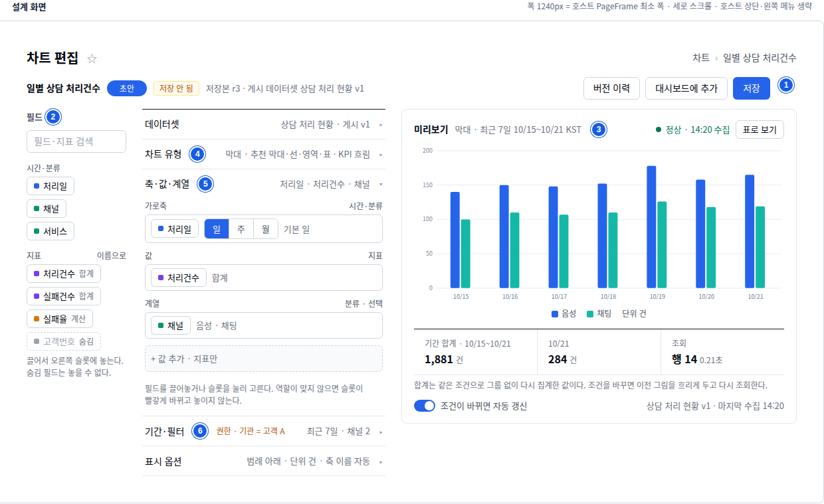
Task: Click the hidden 고객번호 숨김 chip
Action: (x=64, y=341)
